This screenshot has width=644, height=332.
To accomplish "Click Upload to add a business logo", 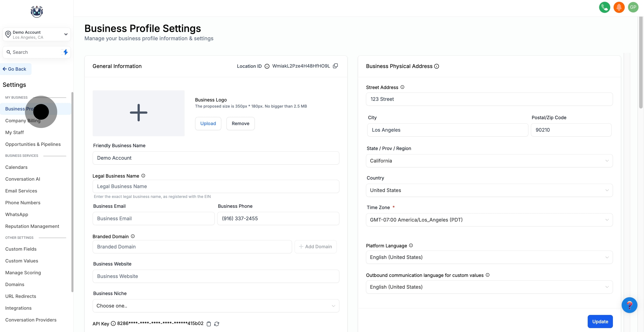I will pyautogui.click(x=208, y=123).
